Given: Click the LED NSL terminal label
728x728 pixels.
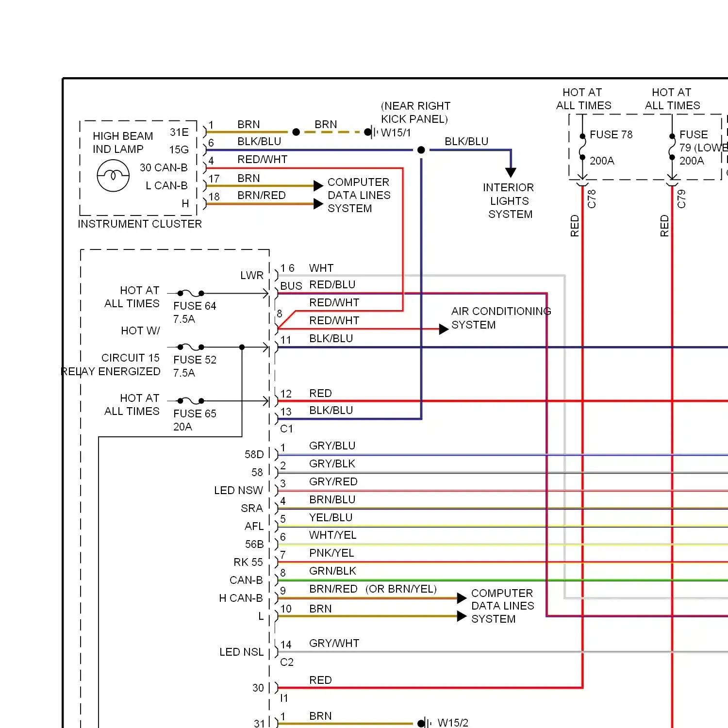Looking at the screenshot, I should click(241, 652).
